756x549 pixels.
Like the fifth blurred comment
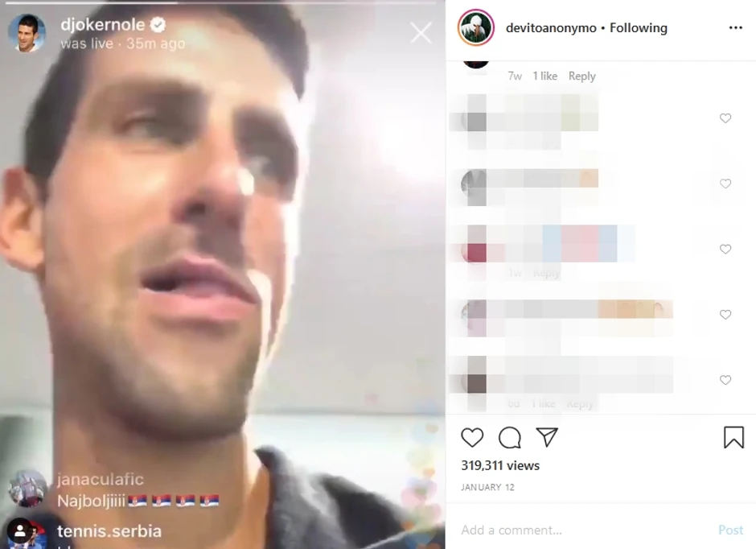pos(725,380)
